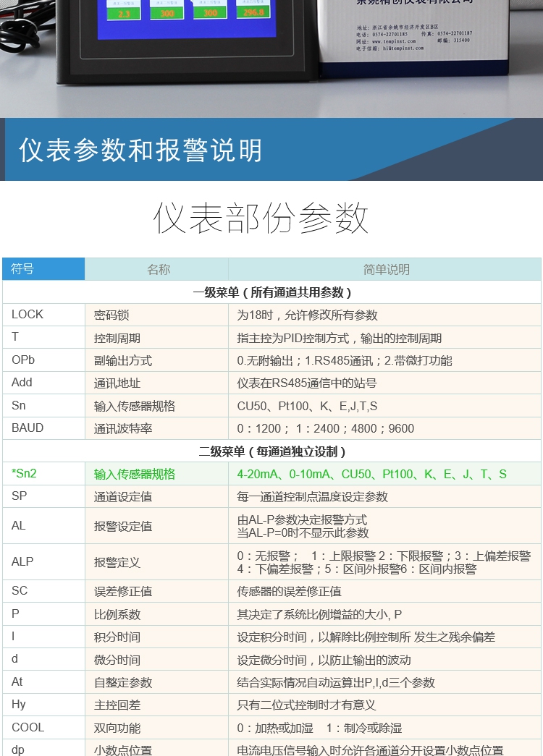
Task: Click the 'SP' symbol cell
Action: pyautogui.click(x=43, y=496)
